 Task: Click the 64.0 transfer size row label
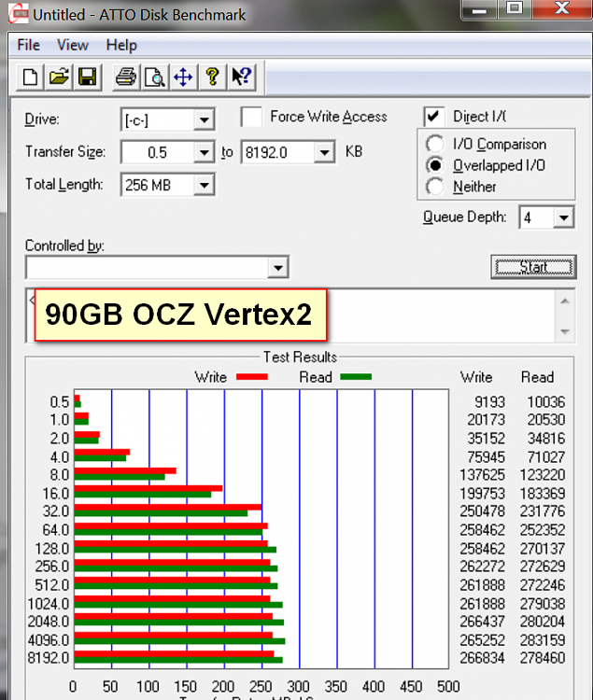tap(56, 530)
